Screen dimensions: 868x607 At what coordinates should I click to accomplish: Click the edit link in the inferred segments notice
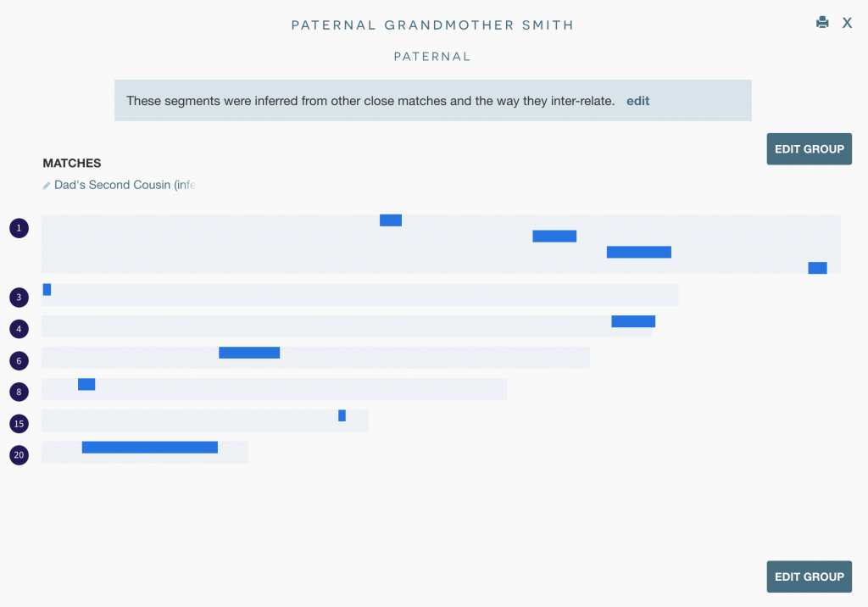point(637,101)
